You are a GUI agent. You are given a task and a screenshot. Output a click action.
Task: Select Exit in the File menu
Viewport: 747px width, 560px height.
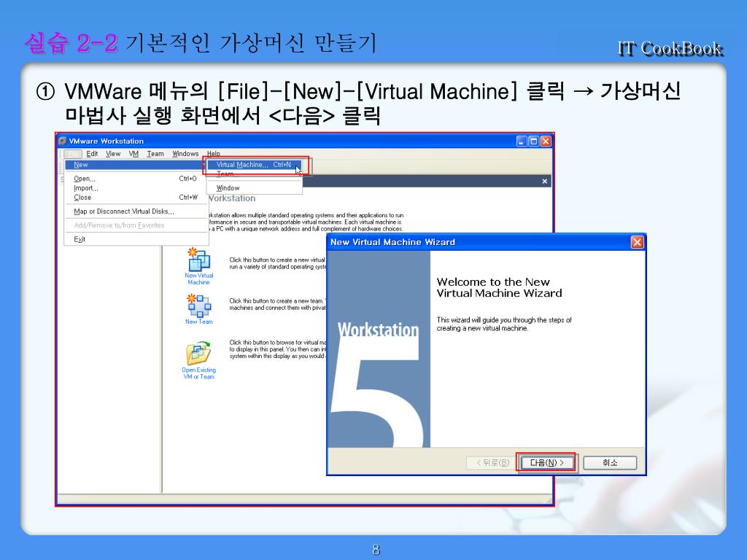pos(136,239)
